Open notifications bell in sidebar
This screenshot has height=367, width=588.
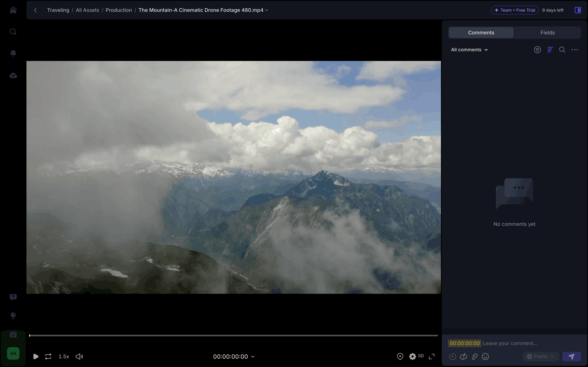click(13, 53)
